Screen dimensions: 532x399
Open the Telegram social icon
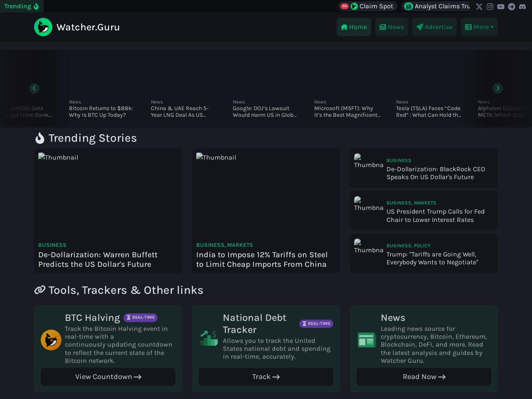coord(512,7)
